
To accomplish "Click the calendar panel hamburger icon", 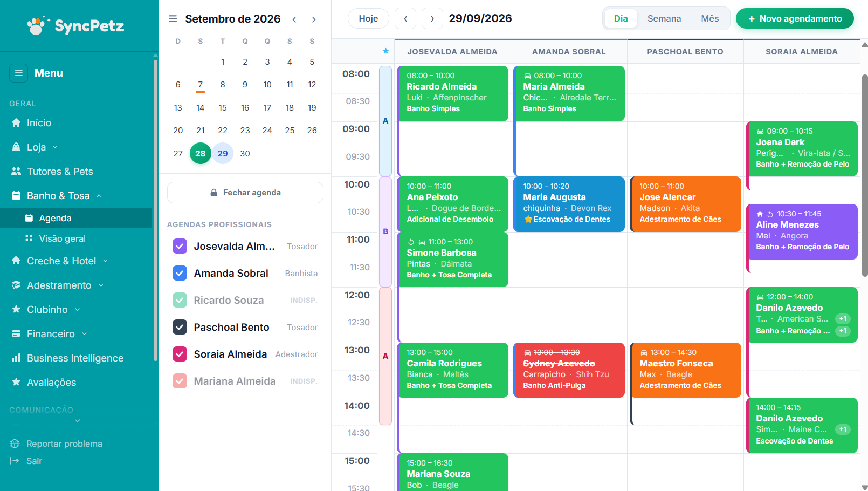I will (173, 19).
